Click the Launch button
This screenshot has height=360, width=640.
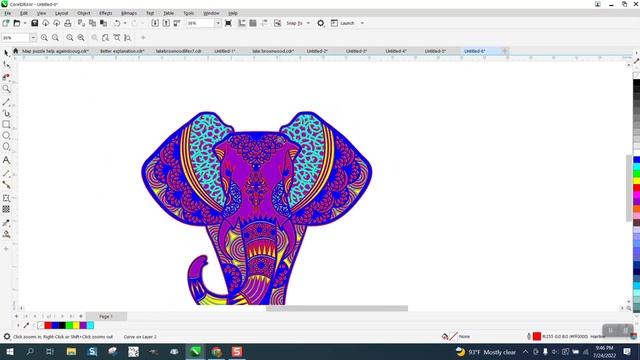pyautogui.click(x=343, y=23)
